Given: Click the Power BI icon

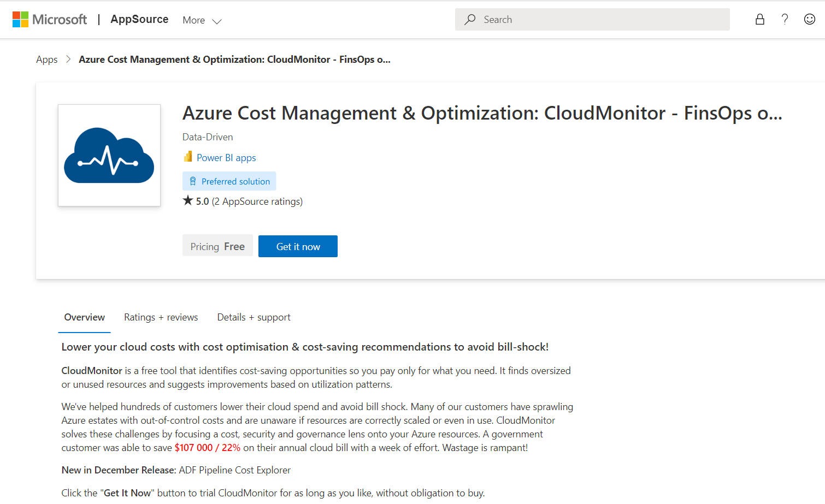Looking at the screenshot, I should click(x=188, y=157).
